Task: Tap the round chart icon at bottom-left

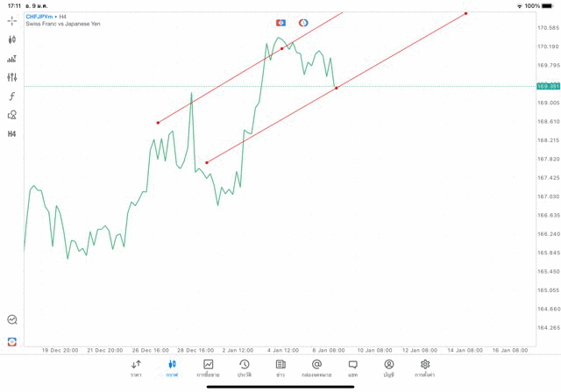Action: 12,320
